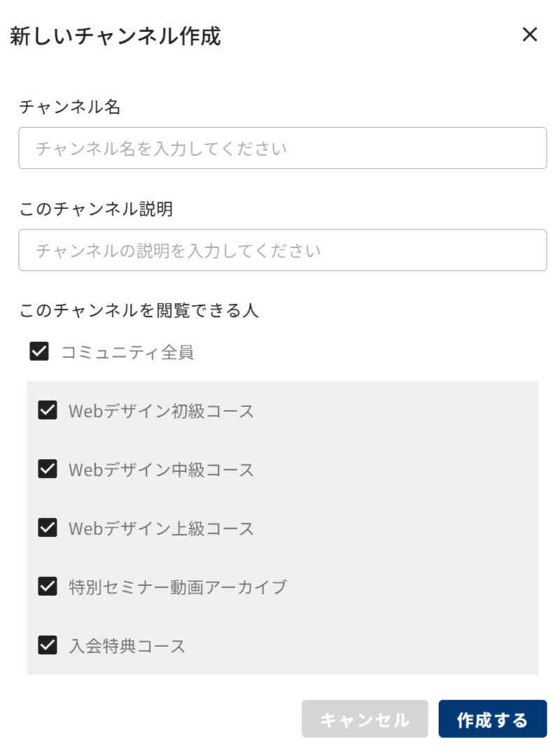Click the Webデザイン中級コース label text
This screenshot has width=560, height=745.
(161, 470)
